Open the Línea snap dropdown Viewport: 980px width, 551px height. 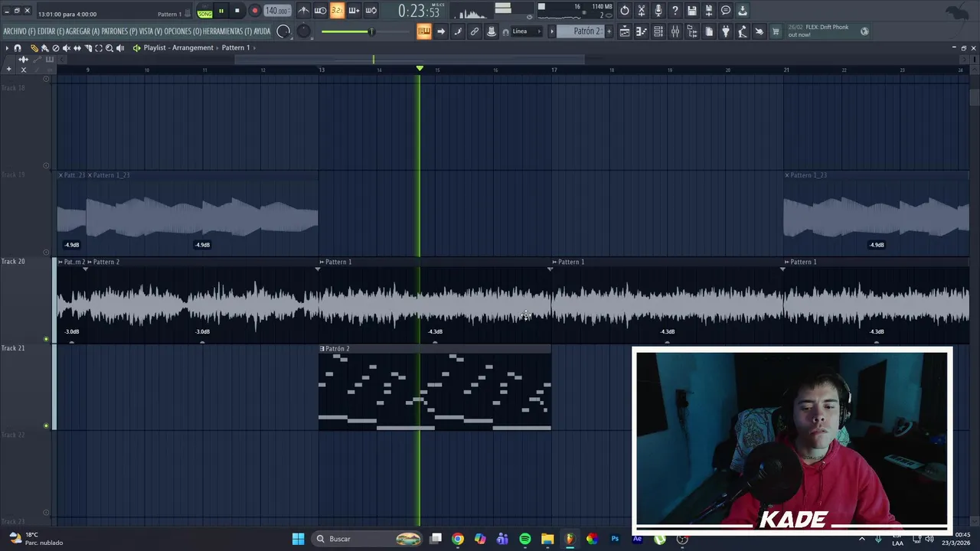[526, 31]
